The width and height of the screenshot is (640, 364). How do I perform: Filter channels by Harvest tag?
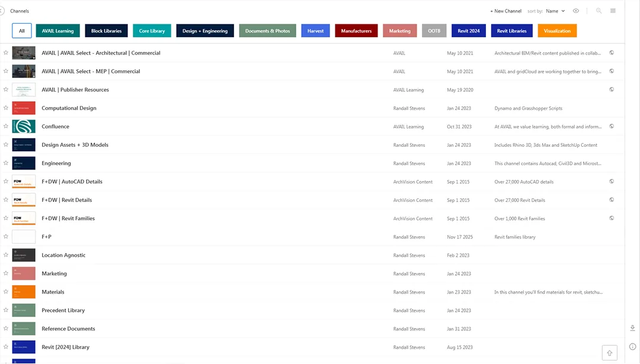[x=315, y=31]
